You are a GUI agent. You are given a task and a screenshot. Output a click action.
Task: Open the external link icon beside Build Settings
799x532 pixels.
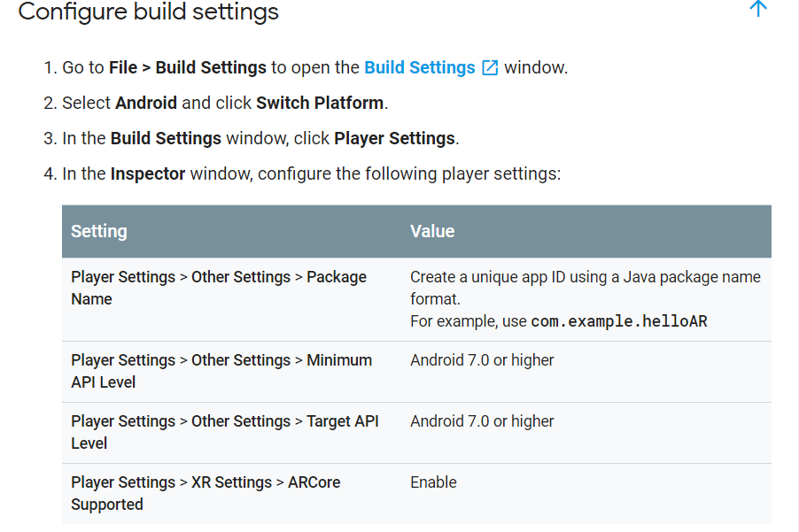[x=490, y=67]
